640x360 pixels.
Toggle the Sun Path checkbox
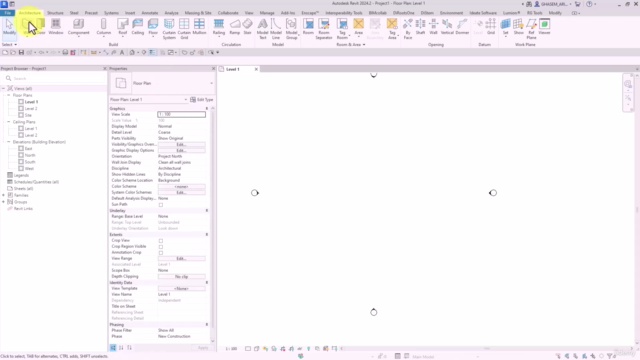[x=161, y=204]
